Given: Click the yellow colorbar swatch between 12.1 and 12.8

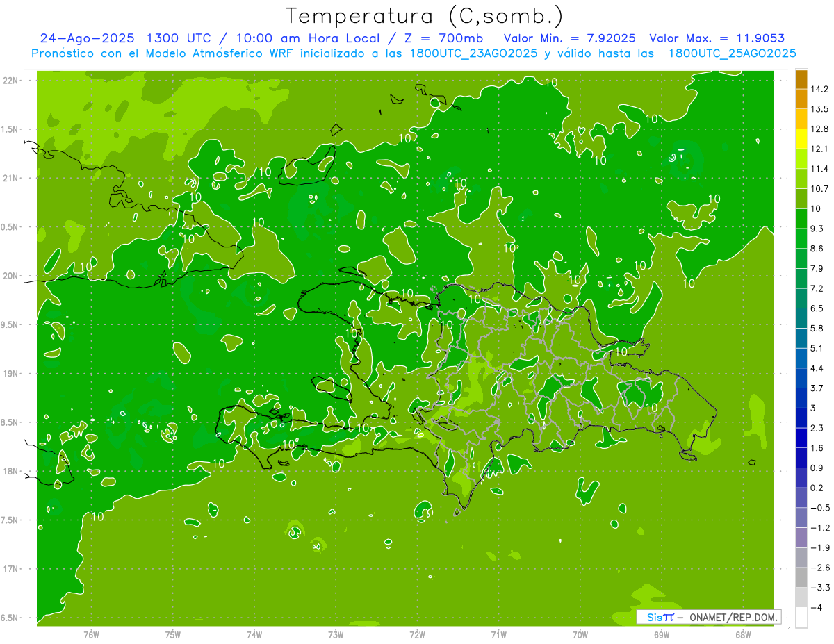Looking at the screenshot, I should click(x=801, y=139).
